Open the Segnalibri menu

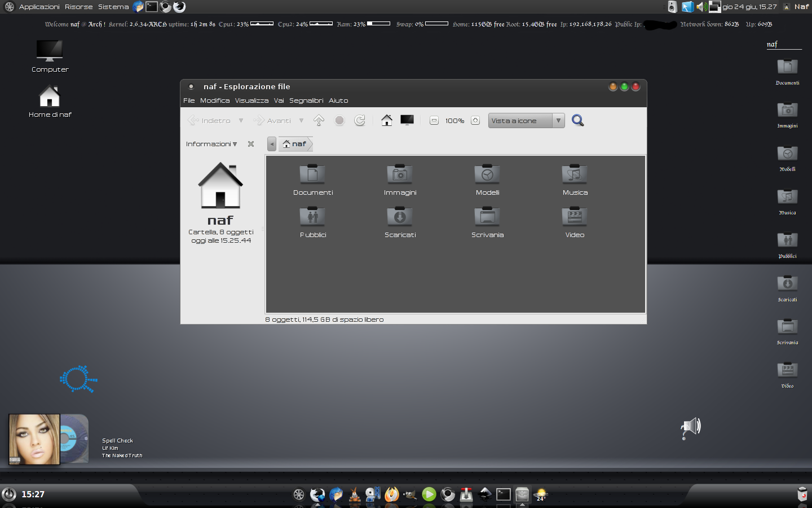306,100
